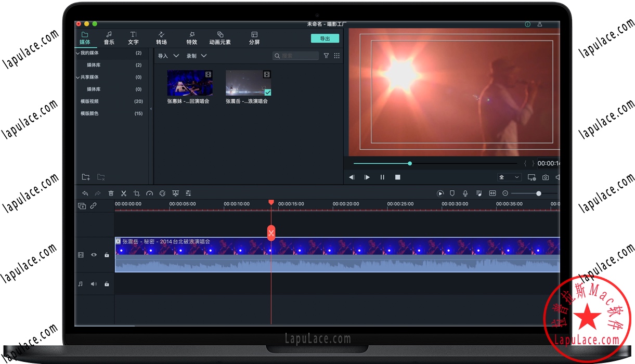Click the timeline zoom slider handle
This screenshot has width=635, height=364.
(x=539, y=193)
